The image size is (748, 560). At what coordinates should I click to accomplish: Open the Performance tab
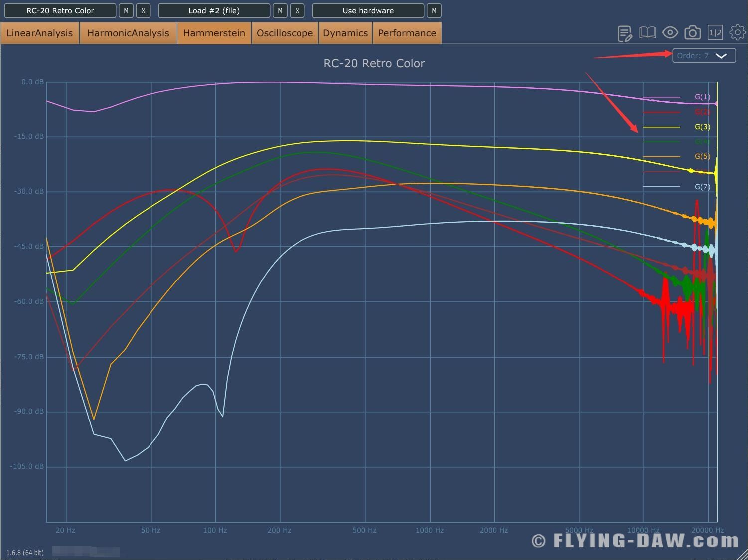[x=407, y=33]
